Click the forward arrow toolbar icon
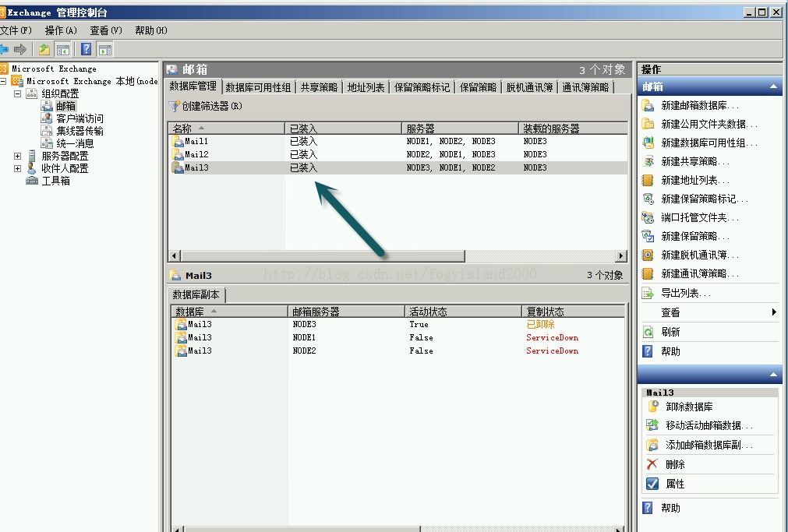 [20, 49]
